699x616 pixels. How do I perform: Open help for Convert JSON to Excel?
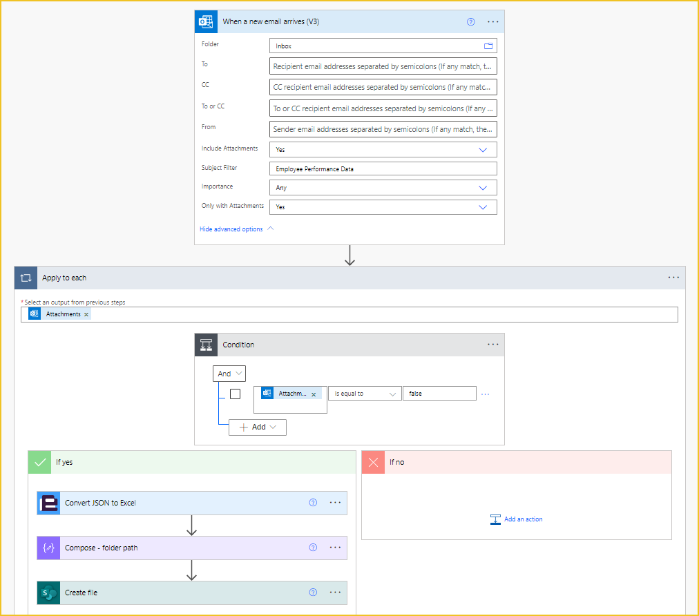click(313, 503)
